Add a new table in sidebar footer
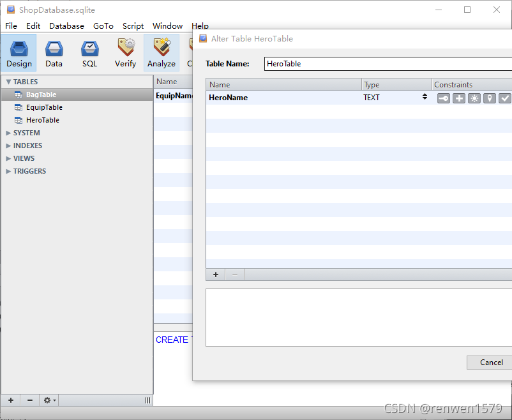This screenshot has width=512, height=420. (x=11, y=400)
